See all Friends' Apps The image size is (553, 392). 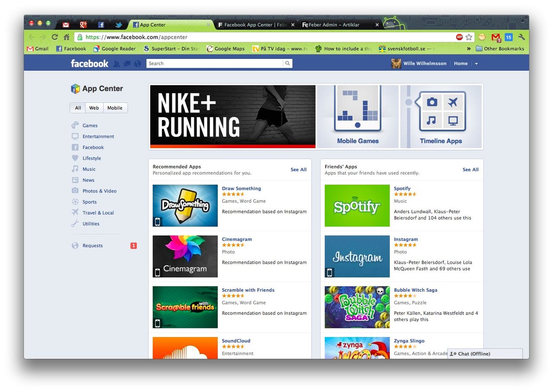coord(470,170)
